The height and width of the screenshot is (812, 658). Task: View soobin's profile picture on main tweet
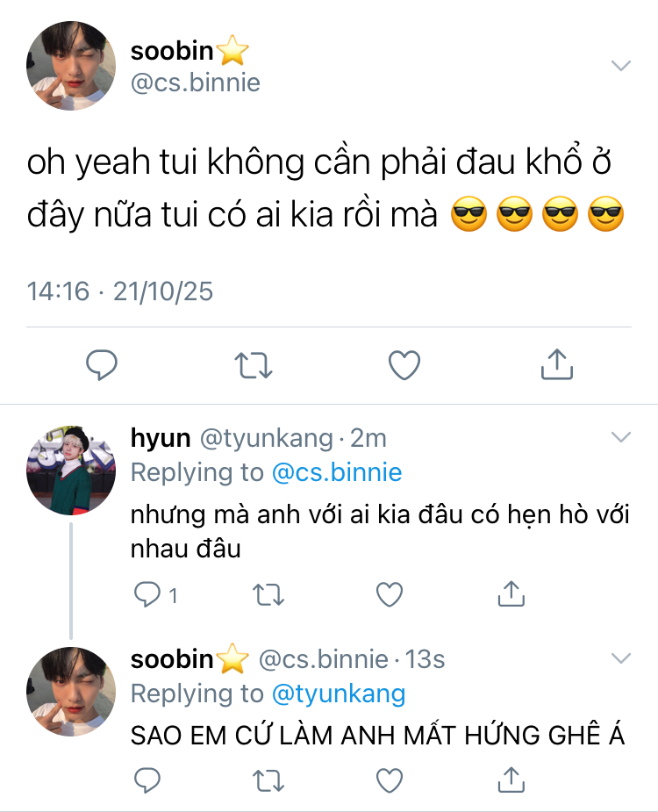click(71, 66)
